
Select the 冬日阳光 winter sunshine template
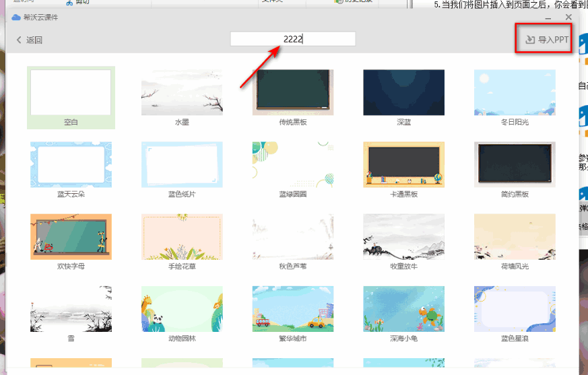point(515,93)
